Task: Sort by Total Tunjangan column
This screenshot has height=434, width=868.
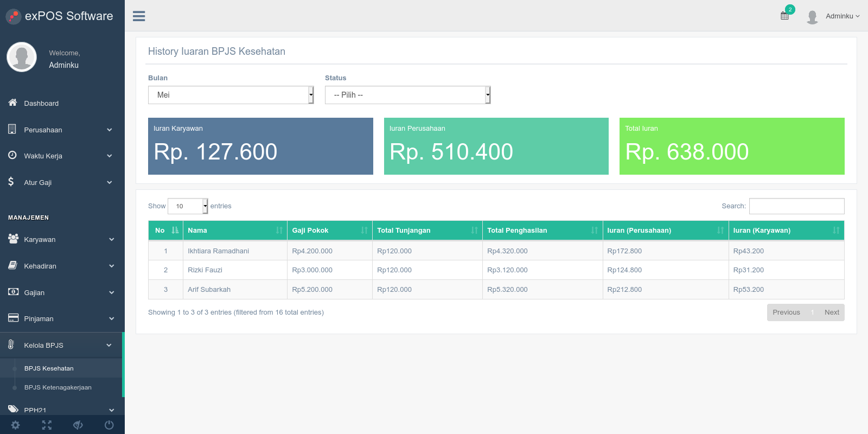Action: [427, 231]
